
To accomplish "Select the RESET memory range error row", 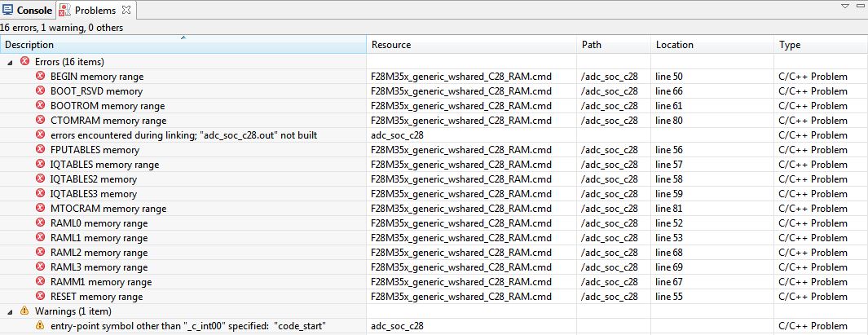I will pos(434,297).
